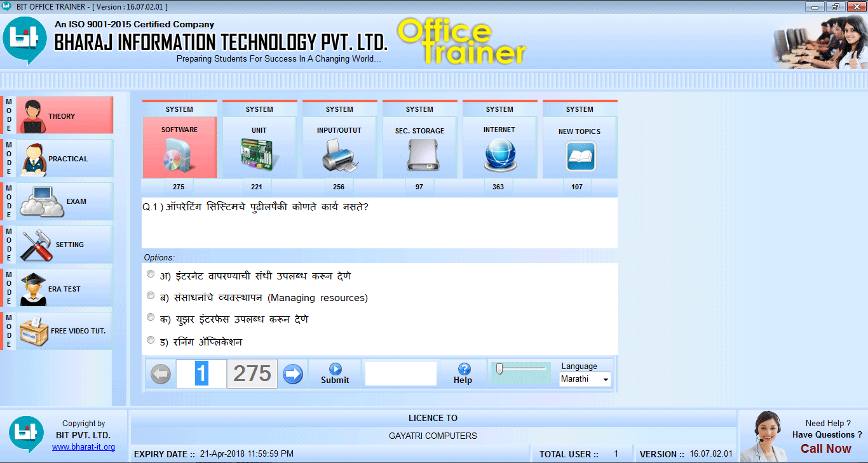Switch to the System Input/Output tab header

point(339,109)
